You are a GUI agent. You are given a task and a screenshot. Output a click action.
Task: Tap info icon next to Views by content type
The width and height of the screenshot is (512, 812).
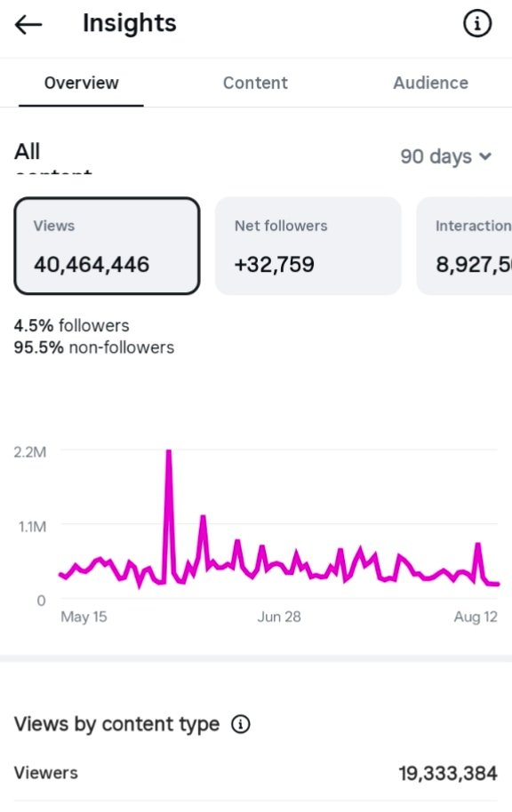click(x=241, y=724)
